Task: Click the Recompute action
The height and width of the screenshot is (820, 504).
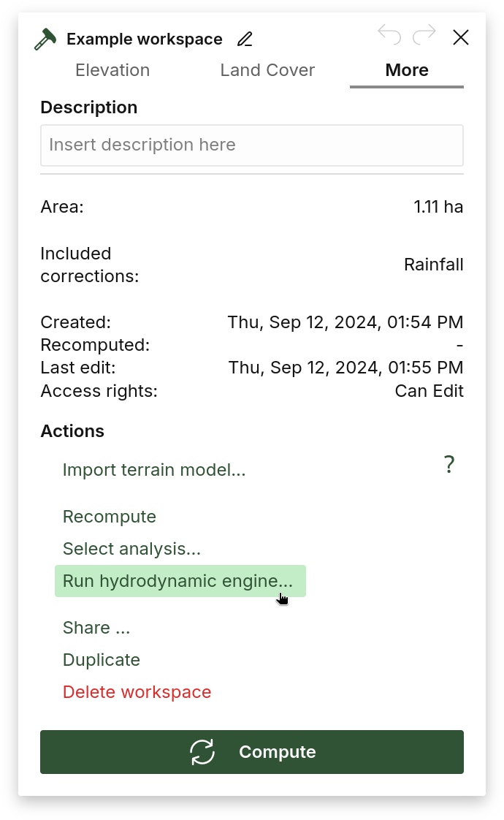Action: [110, 517]
